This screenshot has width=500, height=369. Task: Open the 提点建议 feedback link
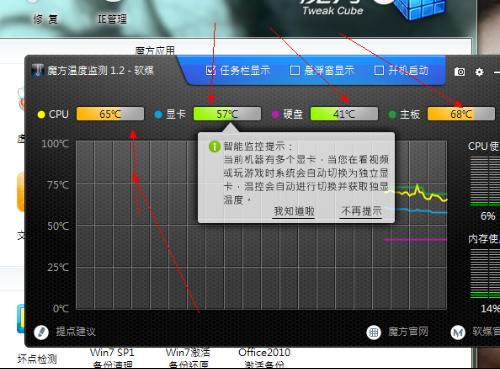click(76, 332)
